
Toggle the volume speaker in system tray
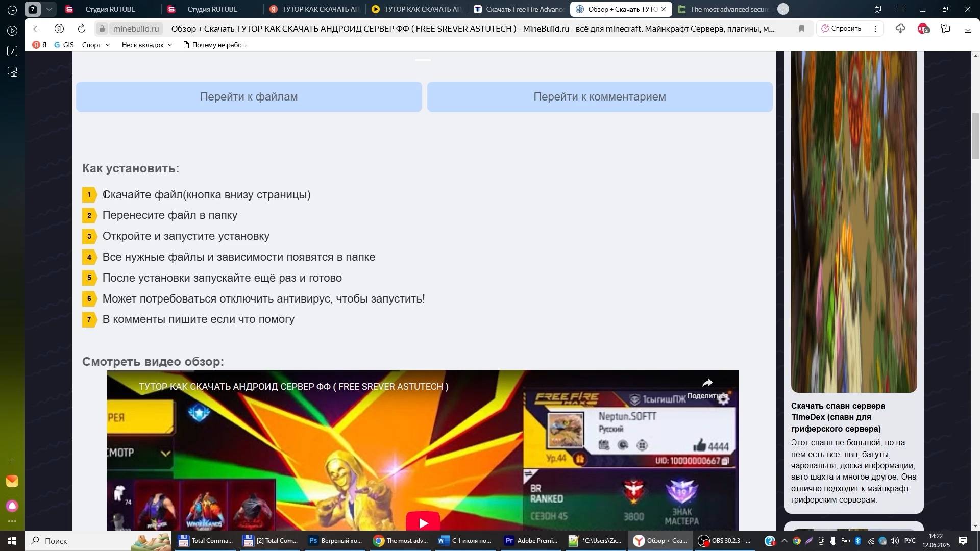pos(895,541)
